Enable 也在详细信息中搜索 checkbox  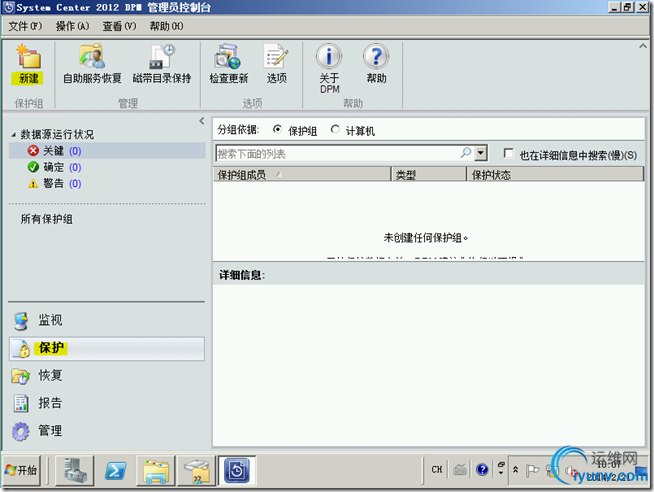pyautogui.click(x=508, y=153)
